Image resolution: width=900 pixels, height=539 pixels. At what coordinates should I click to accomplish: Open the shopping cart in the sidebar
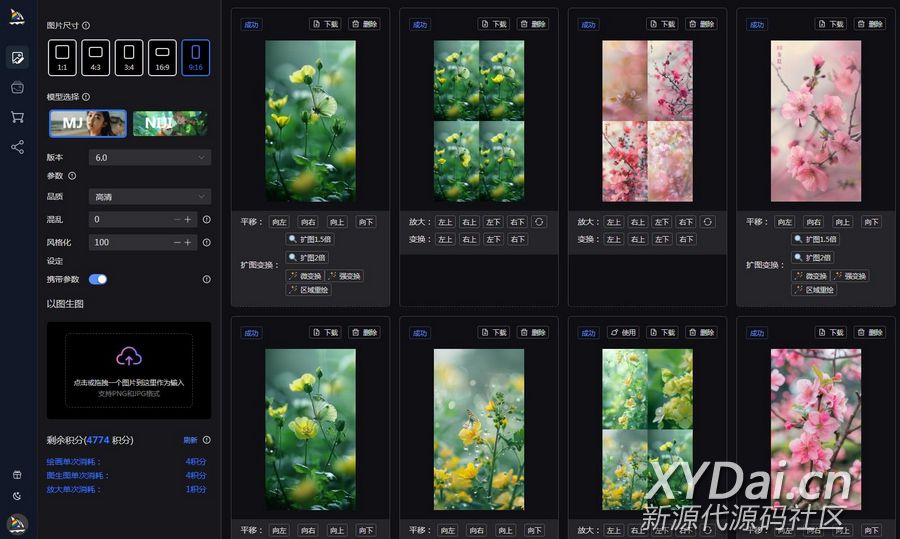[x=17, y=117]
